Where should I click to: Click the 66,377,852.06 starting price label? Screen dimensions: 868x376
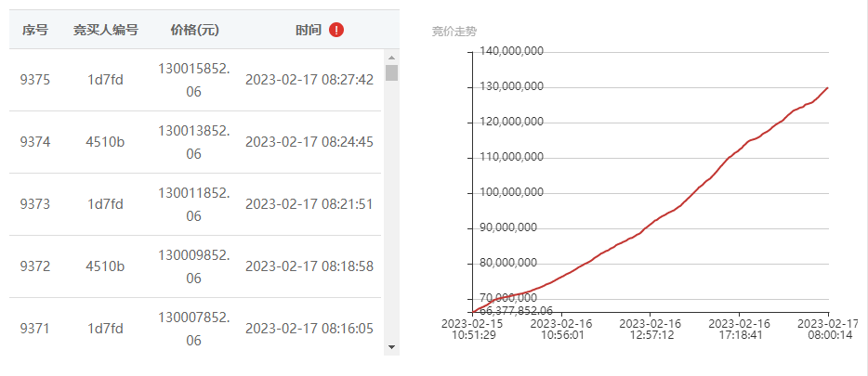[516, 311]
